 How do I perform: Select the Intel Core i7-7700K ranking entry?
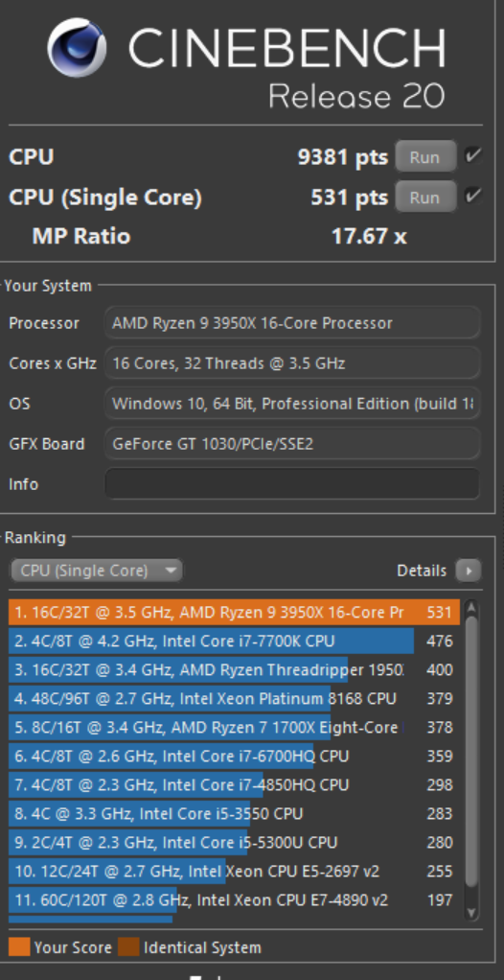pos(234,641)
